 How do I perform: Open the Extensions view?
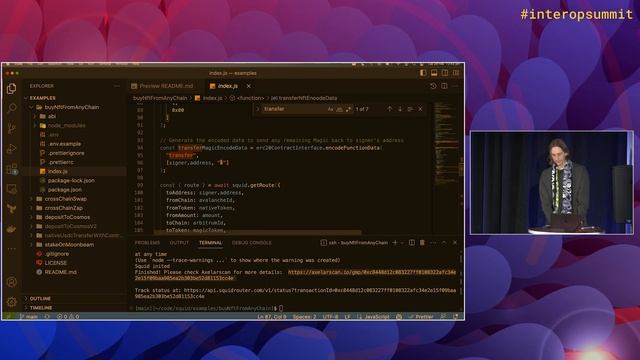coord(11,169)
